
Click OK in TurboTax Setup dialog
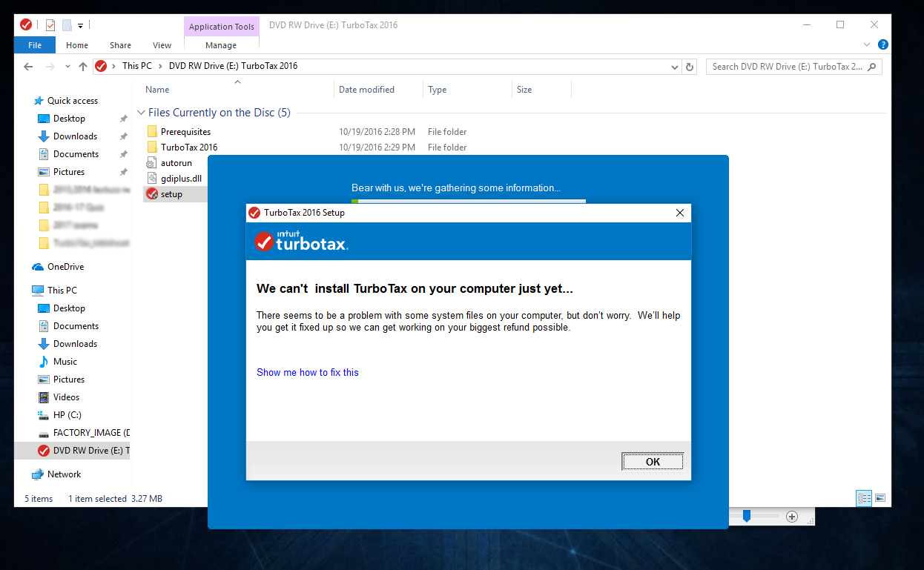pos(653,462)
